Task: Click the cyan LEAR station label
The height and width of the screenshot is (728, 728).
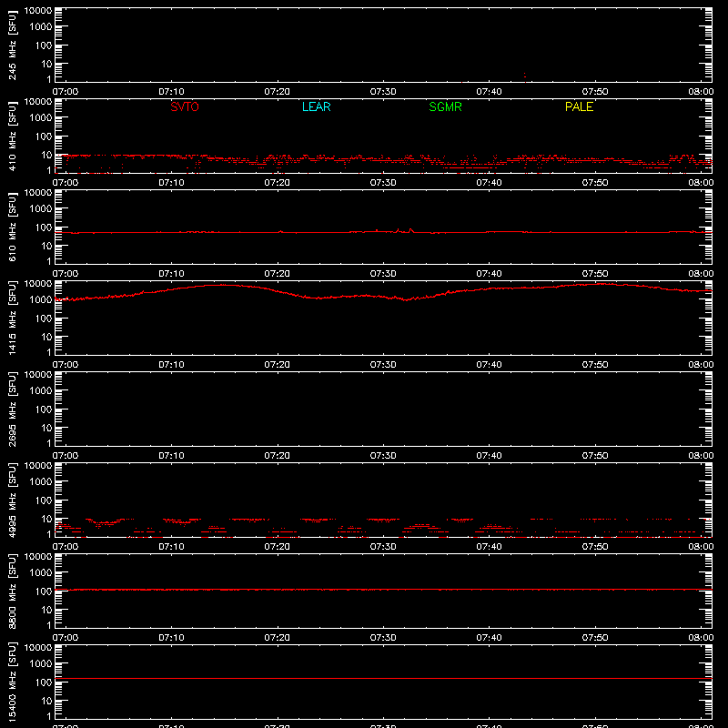Action: pos(316,106)
